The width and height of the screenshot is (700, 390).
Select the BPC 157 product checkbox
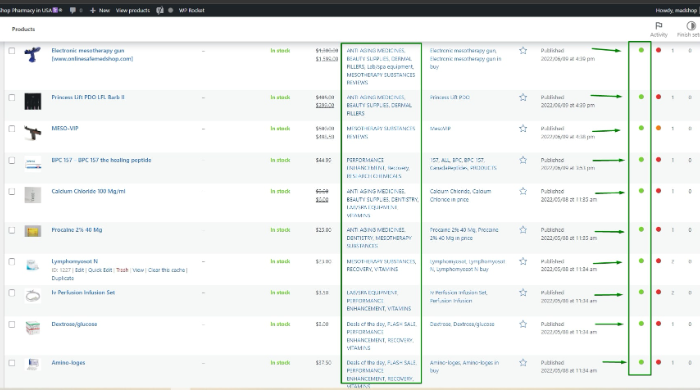12,160
